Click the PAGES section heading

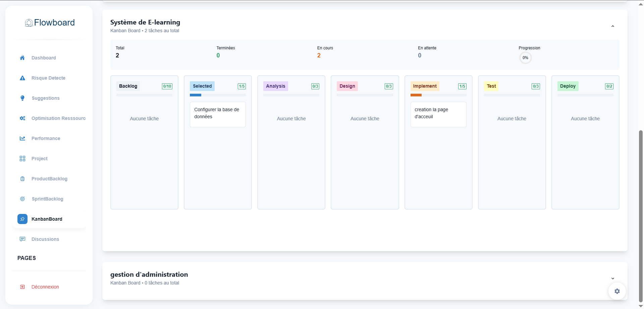point(26,258)
